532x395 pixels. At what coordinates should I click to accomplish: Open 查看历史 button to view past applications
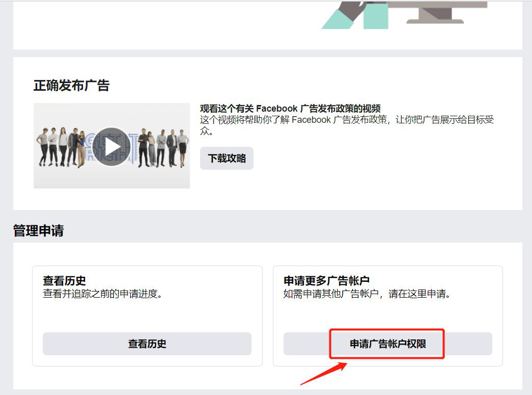(147, 344)
